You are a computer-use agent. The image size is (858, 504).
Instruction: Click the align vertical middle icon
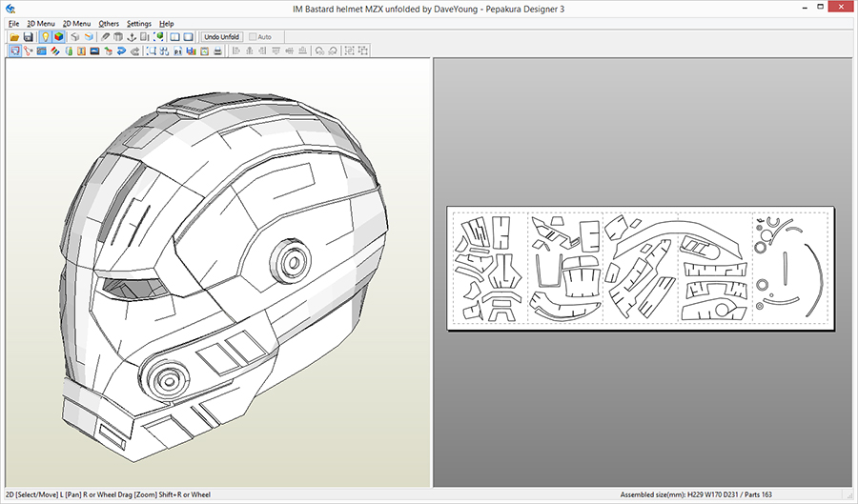pos(290,50)
